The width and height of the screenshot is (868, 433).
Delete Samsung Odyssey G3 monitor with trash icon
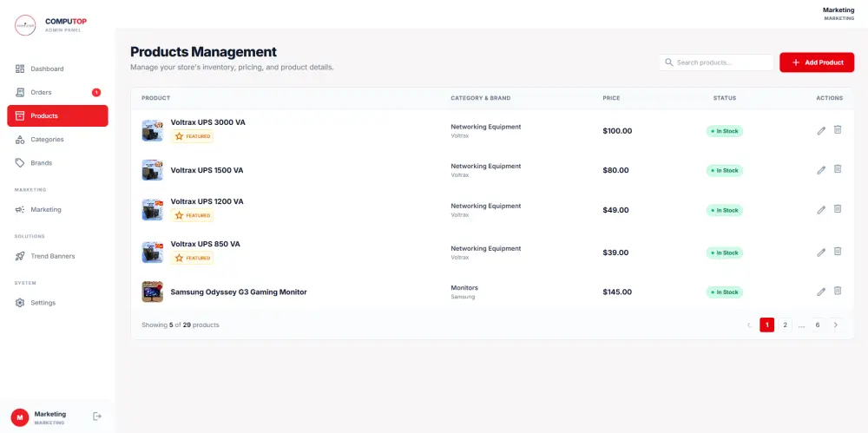coord(838,291)
